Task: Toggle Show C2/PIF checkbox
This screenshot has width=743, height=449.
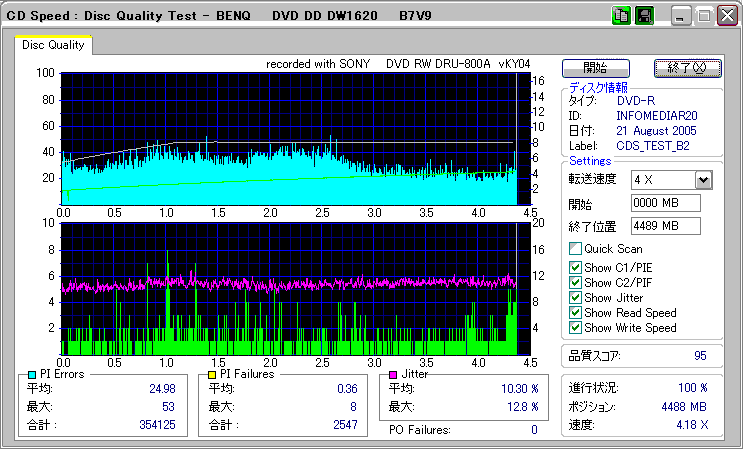Action: click(575, 282)
